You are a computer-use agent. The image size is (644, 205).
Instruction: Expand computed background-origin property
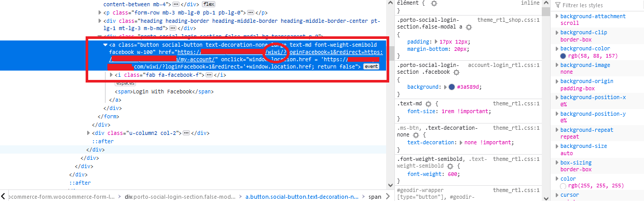click(x=557, y=81)
